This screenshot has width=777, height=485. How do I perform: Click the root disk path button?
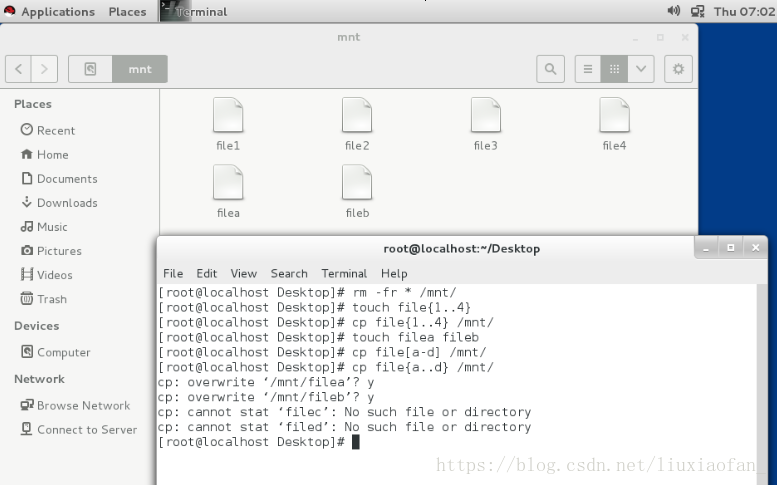pyautogui.click(x=90, y=69)
